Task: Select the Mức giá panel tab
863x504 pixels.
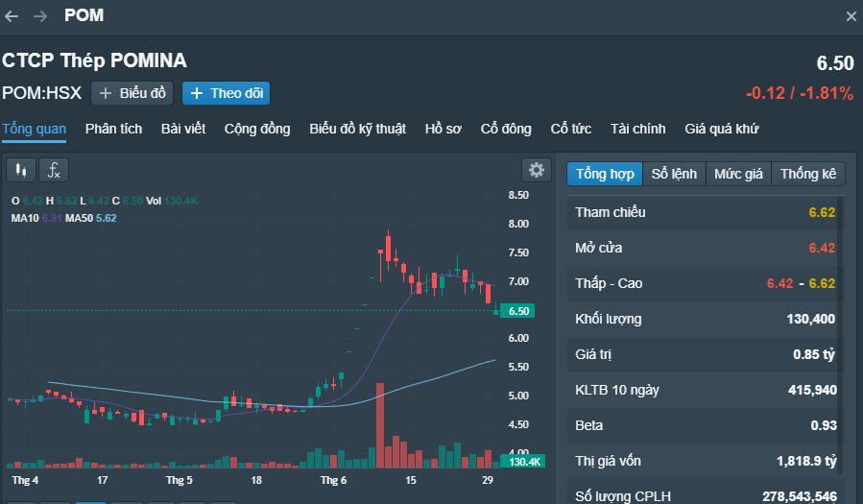Action: 738,174
